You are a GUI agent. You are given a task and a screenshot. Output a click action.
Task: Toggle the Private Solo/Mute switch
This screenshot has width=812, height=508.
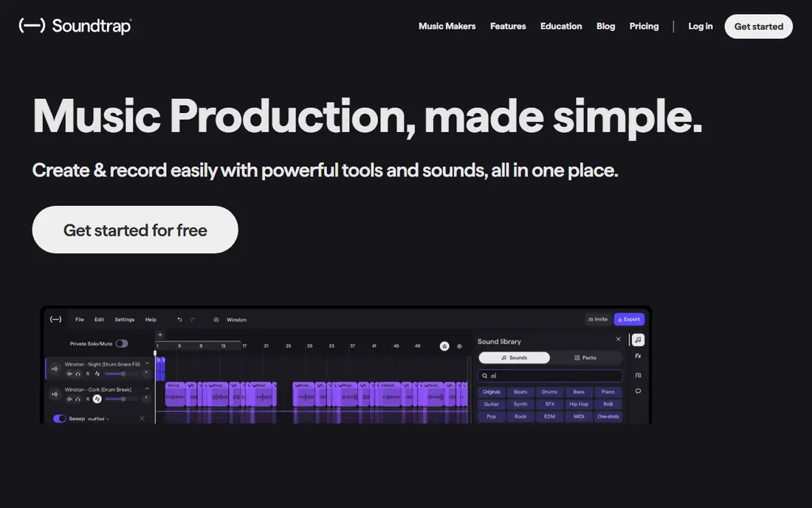coord(122,343)
